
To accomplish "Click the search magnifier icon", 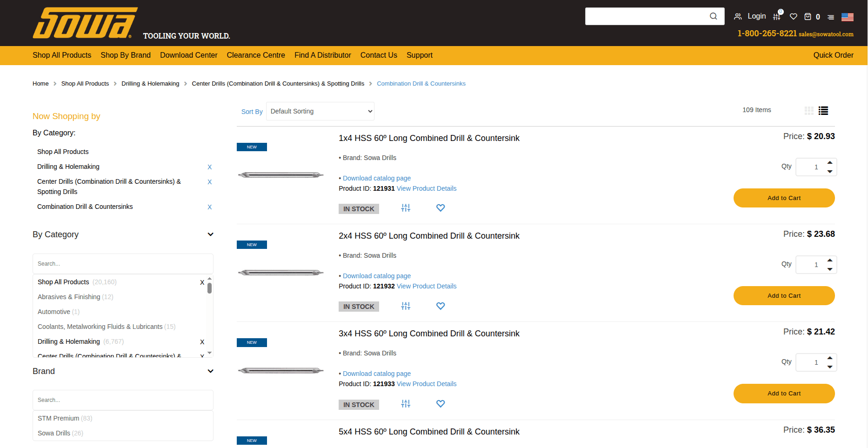I will (713, 16).
